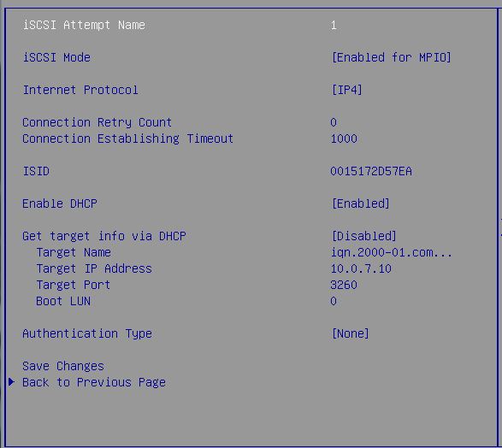Edit the timeout value 1000

click(344, 139)
